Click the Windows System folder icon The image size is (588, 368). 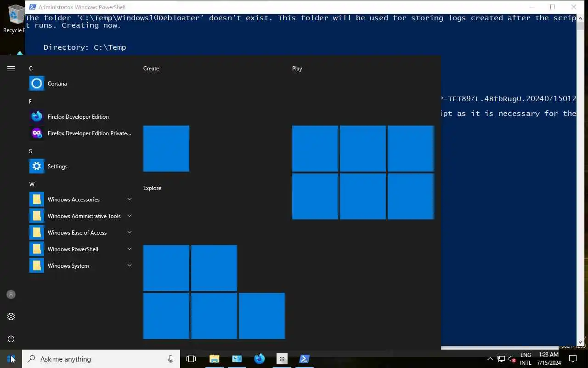(37, 265)
